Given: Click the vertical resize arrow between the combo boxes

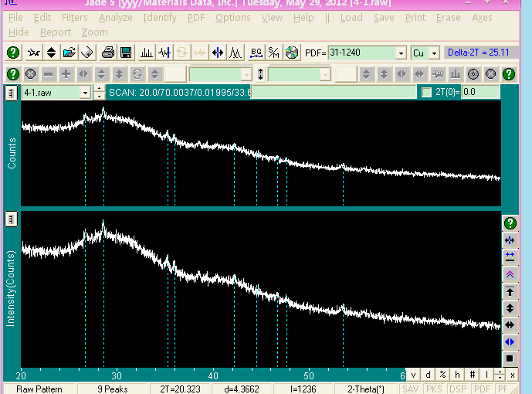Looking at the screenshot, I should coord(260,74).
